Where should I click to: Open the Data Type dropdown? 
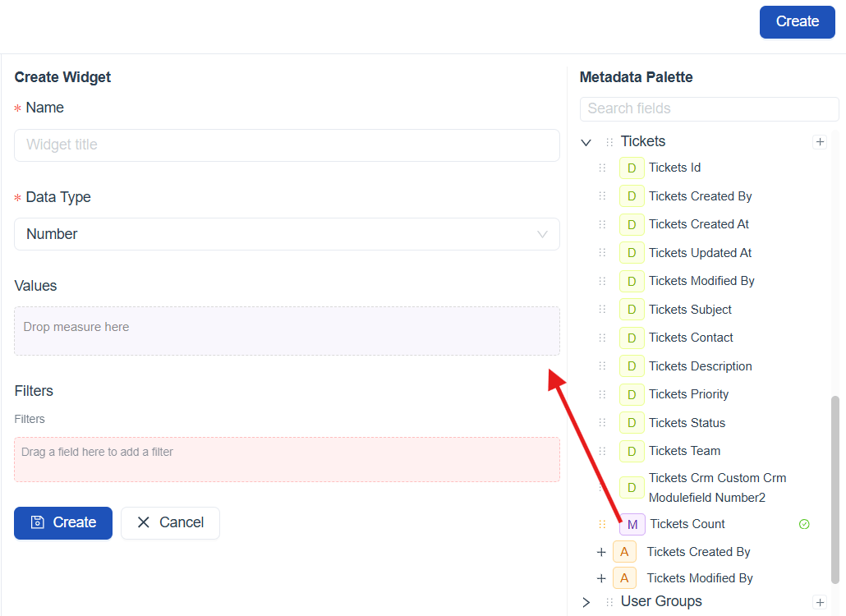click(x=287, y=234)
